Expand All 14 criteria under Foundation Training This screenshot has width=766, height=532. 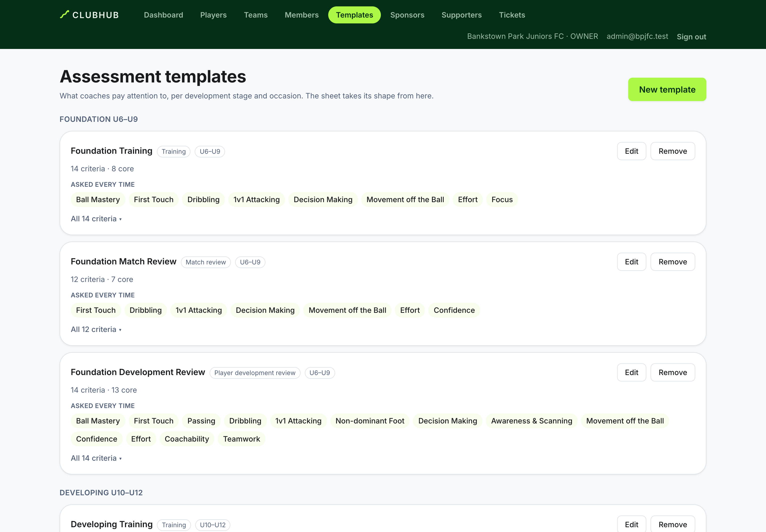(x=96, y=219)
